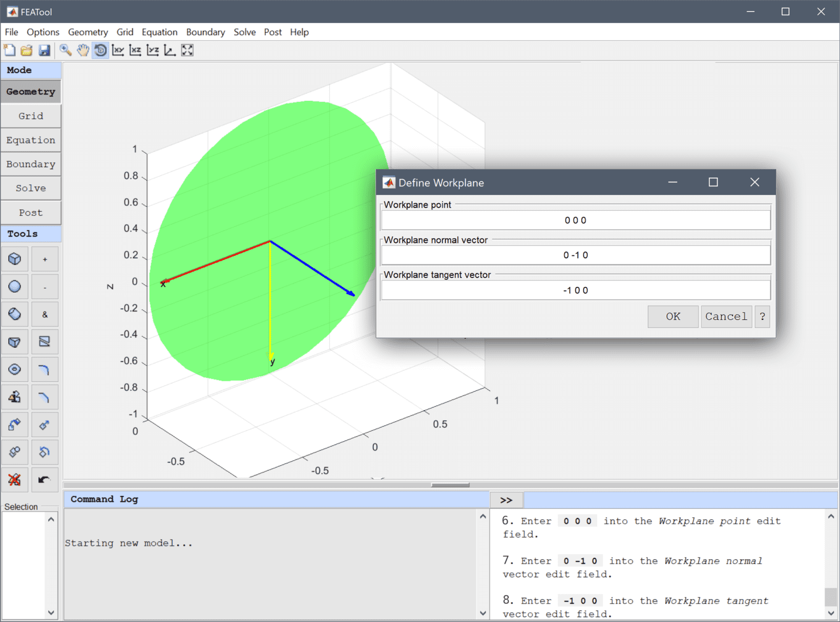This screenshot has width=840, height=622.
Task: Click the Workplane normal vector field
Action: (x=576, y=255)
